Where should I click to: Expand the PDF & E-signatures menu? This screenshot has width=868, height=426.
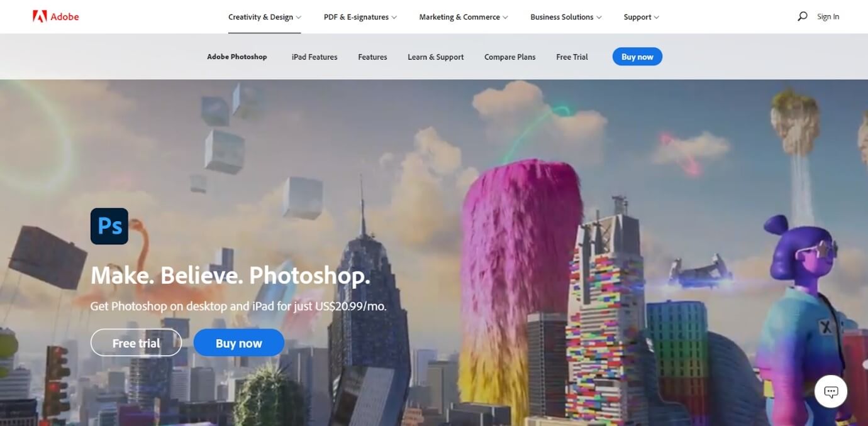click(360, 17)
